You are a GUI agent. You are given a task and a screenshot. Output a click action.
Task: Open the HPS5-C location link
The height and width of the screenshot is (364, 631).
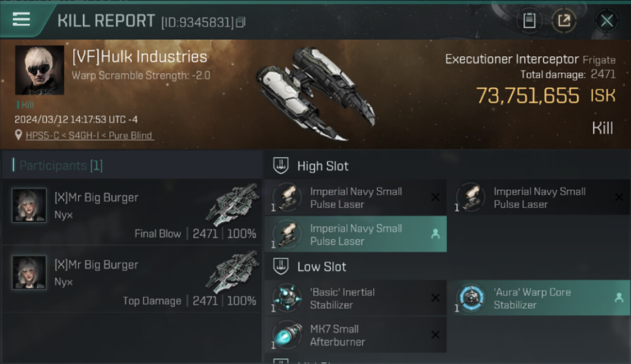[89, 135]
